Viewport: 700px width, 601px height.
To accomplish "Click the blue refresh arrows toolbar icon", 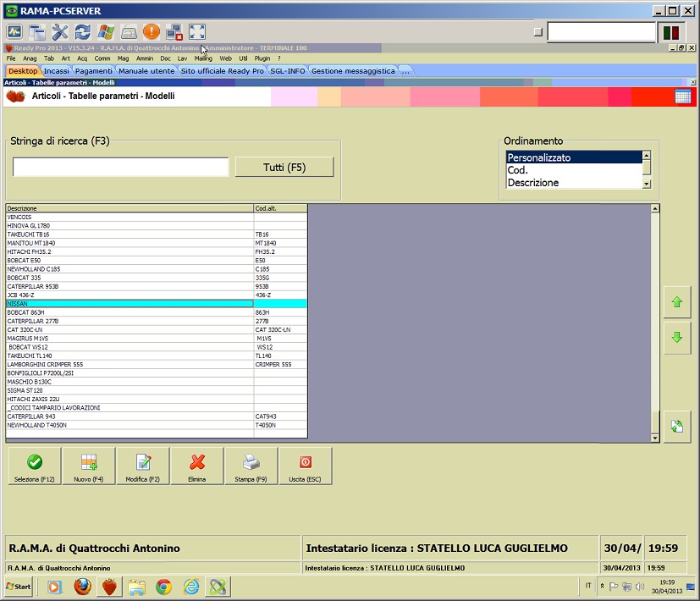I will [83, 32].
